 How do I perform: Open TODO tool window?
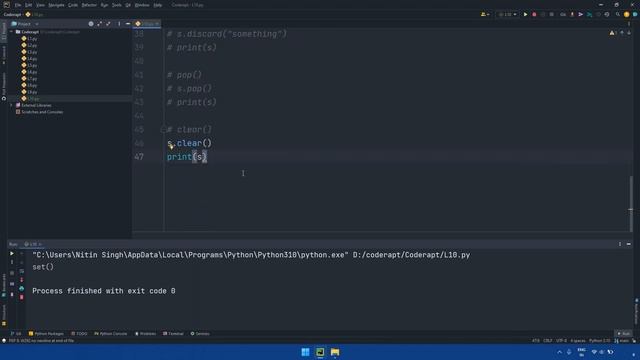pos(80,333)
